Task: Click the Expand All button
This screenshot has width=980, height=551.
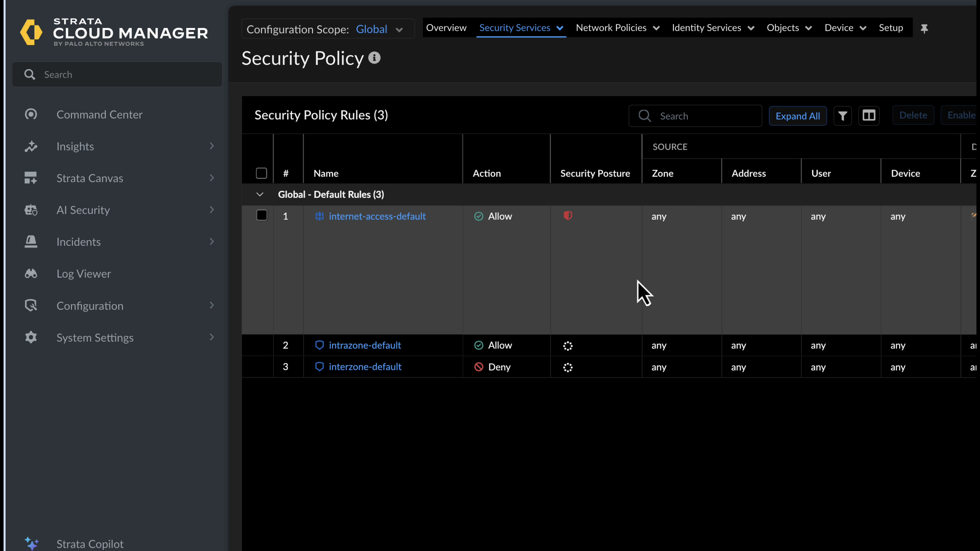Action: pyautogui.click(x=798, y=116)
